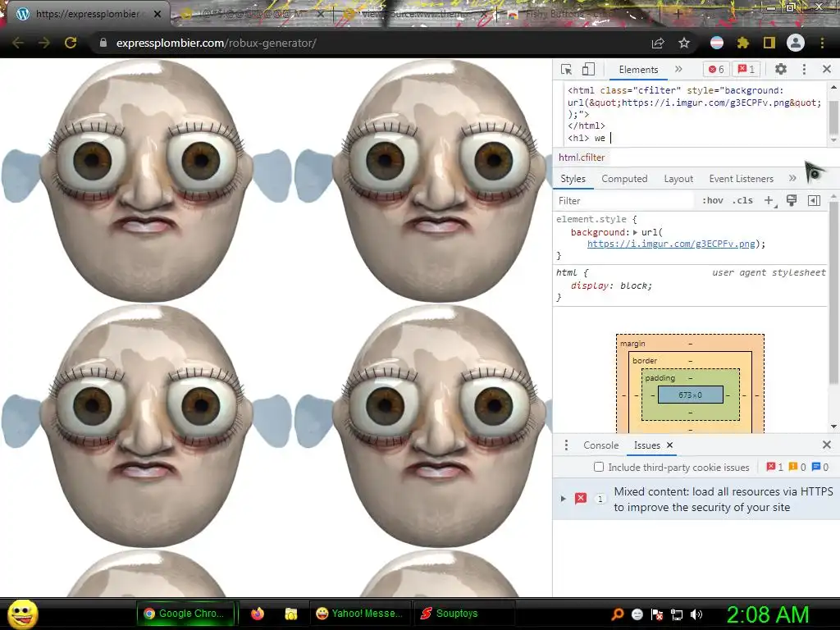This screenshot has height=630, width=840.
Task: Open the Chrome three-dot menu
Action: (822, 43)
